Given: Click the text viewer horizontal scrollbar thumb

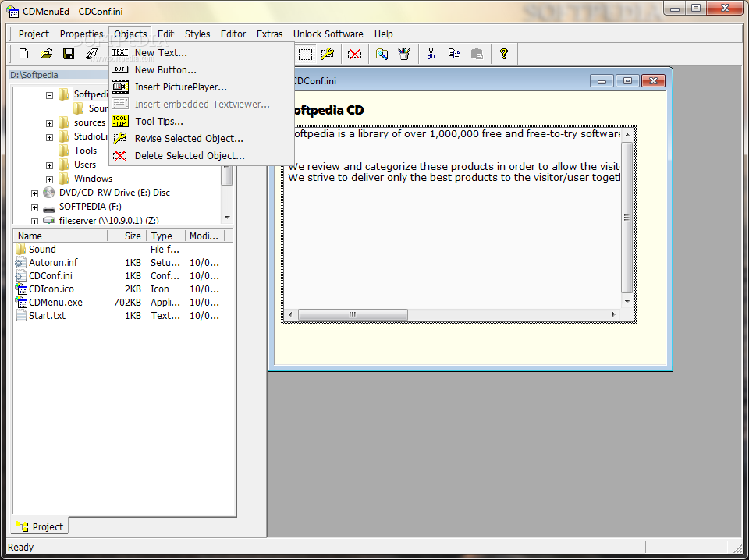Looking at the screenshot, I should point(353,314).
